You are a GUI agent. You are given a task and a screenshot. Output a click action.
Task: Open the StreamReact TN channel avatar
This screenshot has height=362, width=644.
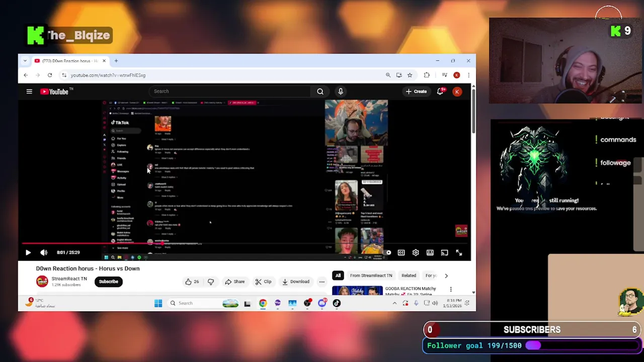42,281
